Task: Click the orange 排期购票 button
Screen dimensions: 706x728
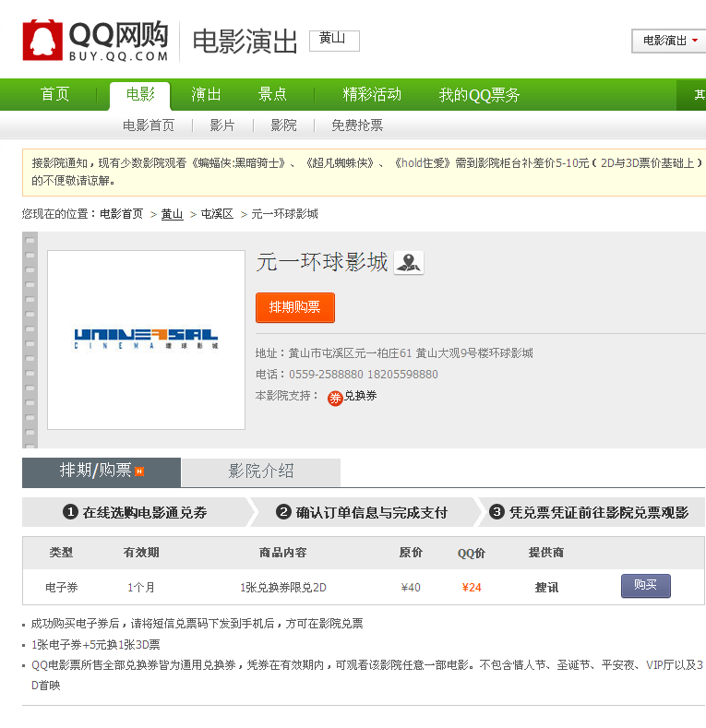Action: click(x=295, y=307)
